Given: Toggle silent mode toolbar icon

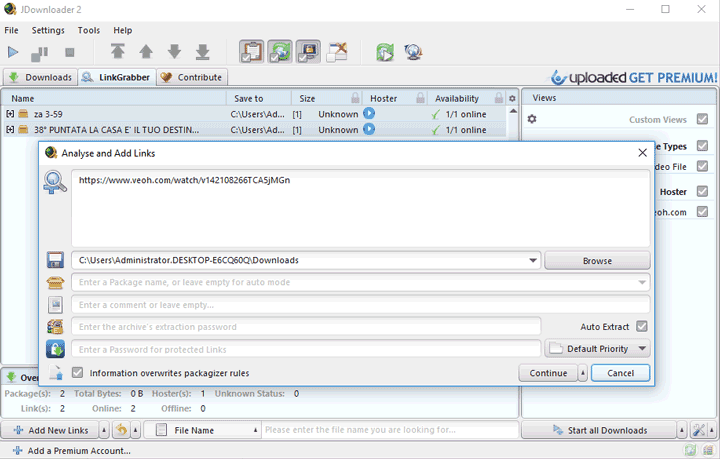Looking at the screenshot, I should click(x=337, y=51).
